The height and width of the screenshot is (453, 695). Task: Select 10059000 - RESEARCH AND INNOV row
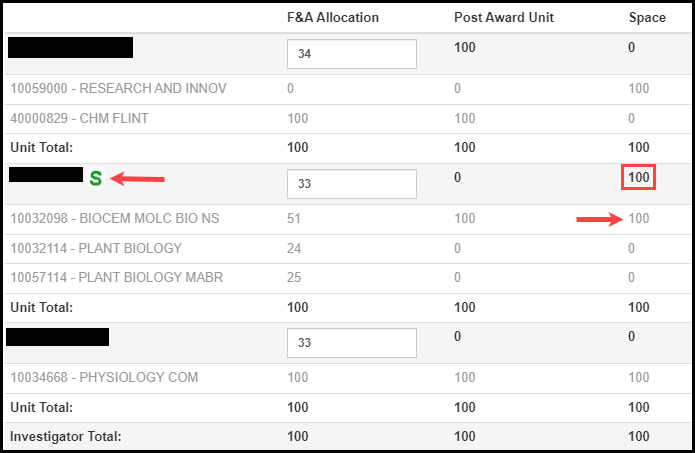[118, 88]
